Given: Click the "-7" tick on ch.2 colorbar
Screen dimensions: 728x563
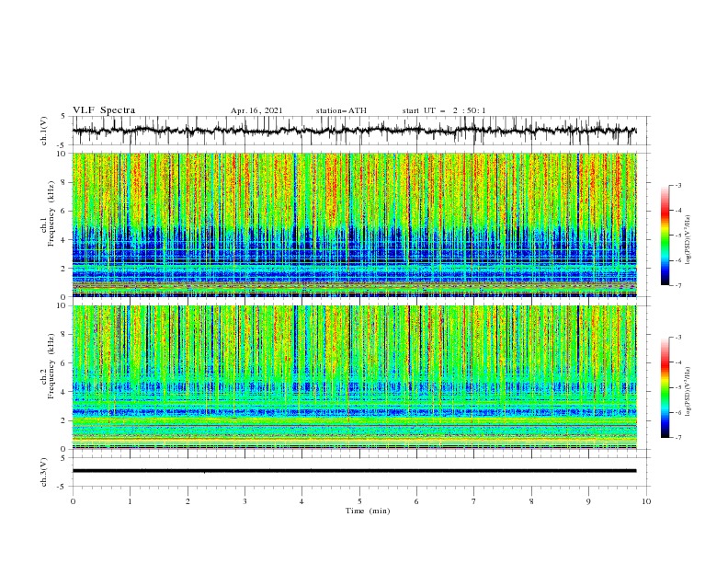Looking at the screenshot, I should tap(678, 437).
